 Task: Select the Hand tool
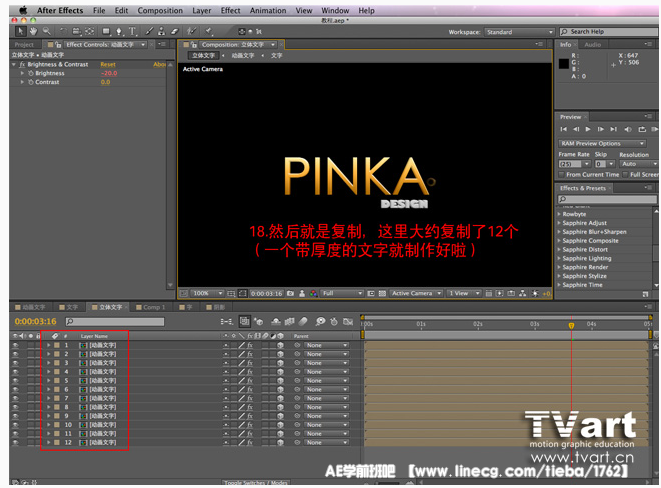click(33, 31)
